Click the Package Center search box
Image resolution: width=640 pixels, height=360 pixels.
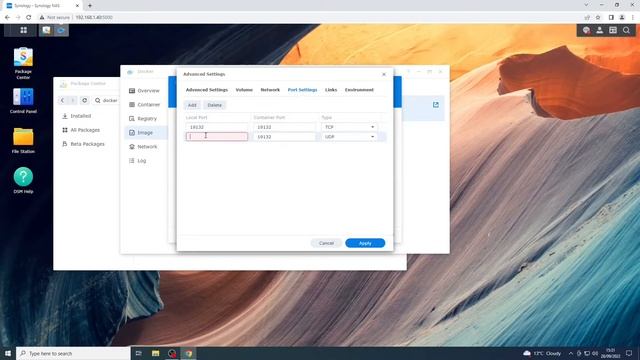point(107,100)
